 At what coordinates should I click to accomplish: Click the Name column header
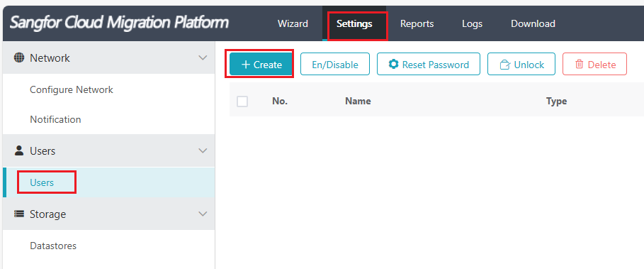click(x=358, y=101)
